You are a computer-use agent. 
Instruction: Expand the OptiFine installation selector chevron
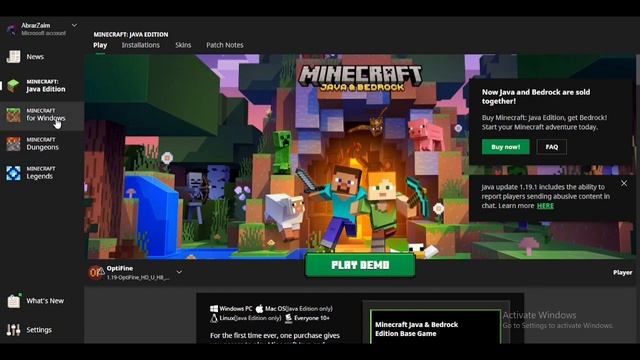click(179, 272)
